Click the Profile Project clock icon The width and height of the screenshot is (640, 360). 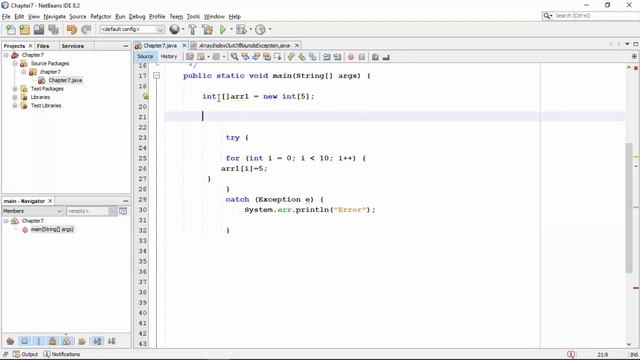(260, 29)
